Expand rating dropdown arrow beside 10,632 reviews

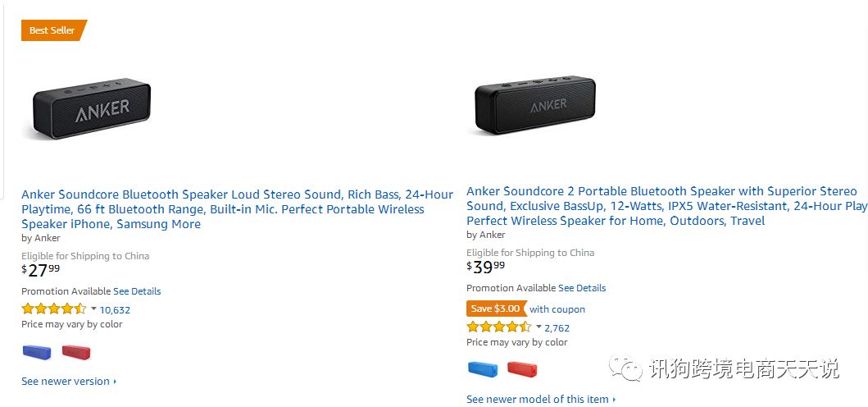(x=93, y=309)
